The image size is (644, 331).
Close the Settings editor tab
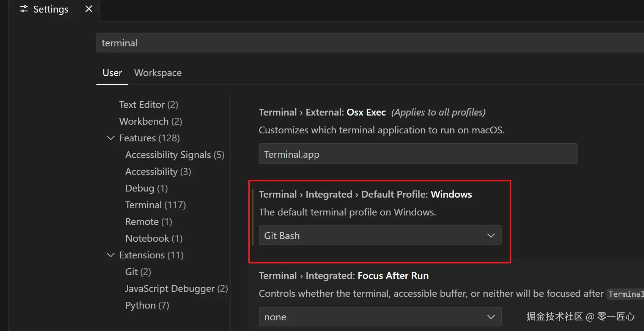click(x=89, y=9)
